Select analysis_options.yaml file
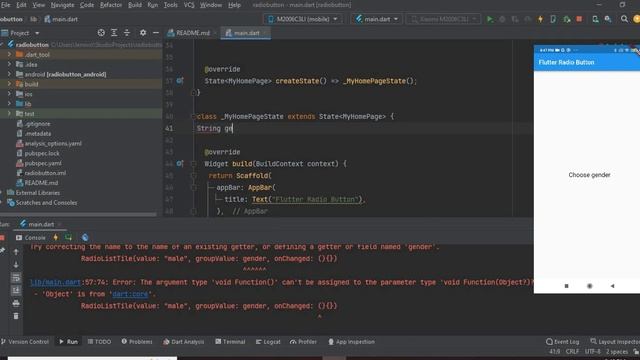This screenshot has height=360, width=640. tap(53, 143)
